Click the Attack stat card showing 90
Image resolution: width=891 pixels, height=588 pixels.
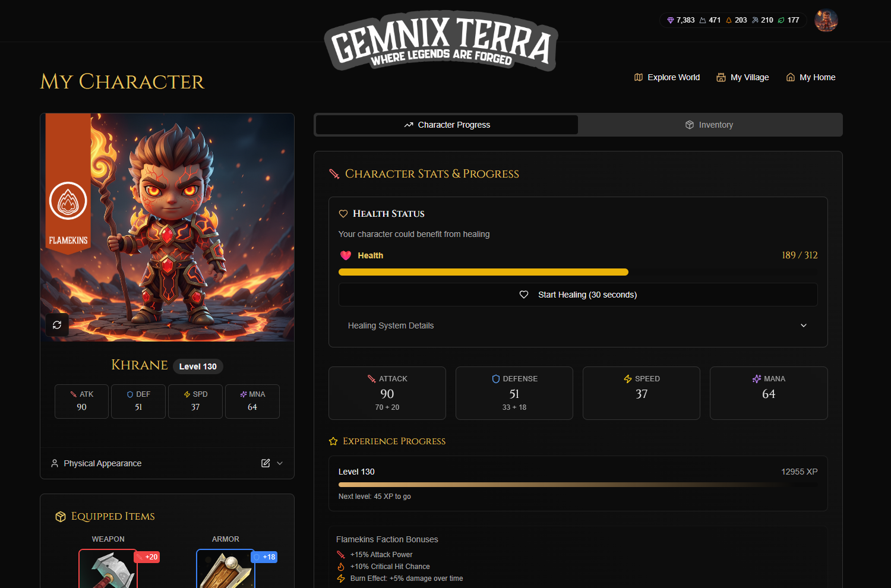click(387, 393)
